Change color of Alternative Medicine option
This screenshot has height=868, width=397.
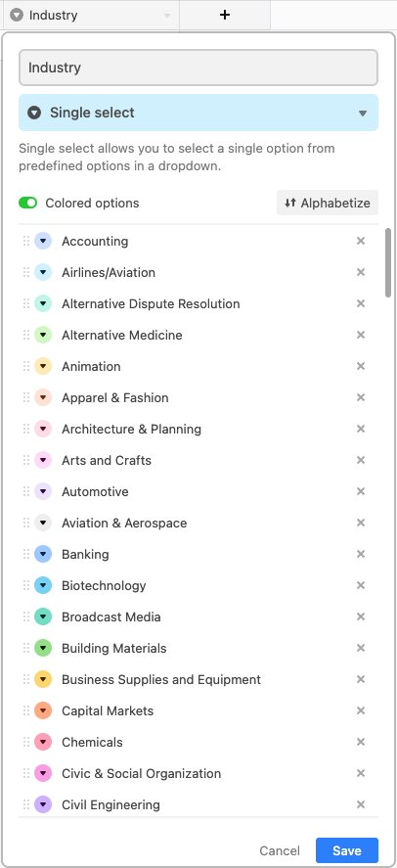click(43, 335)
